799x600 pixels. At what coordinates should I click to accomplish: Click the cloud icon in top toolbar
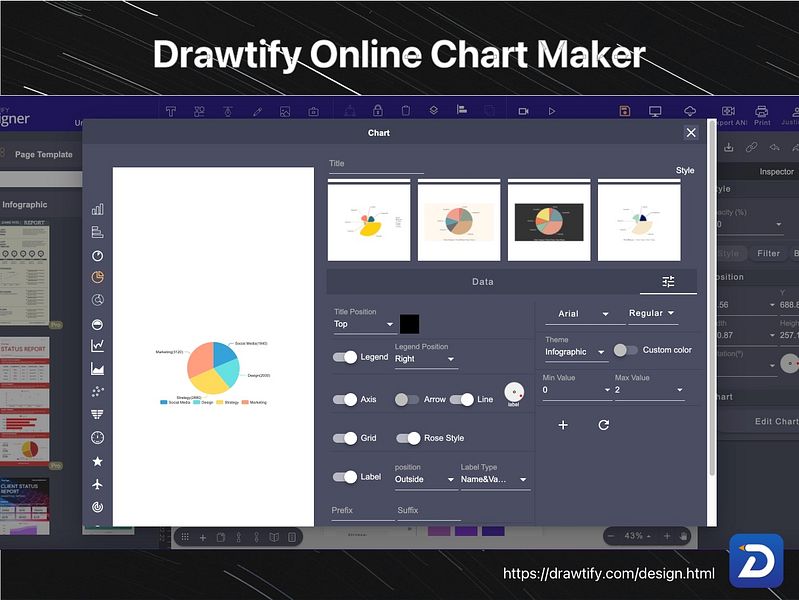pyautogui.click(x=689, y=111)
